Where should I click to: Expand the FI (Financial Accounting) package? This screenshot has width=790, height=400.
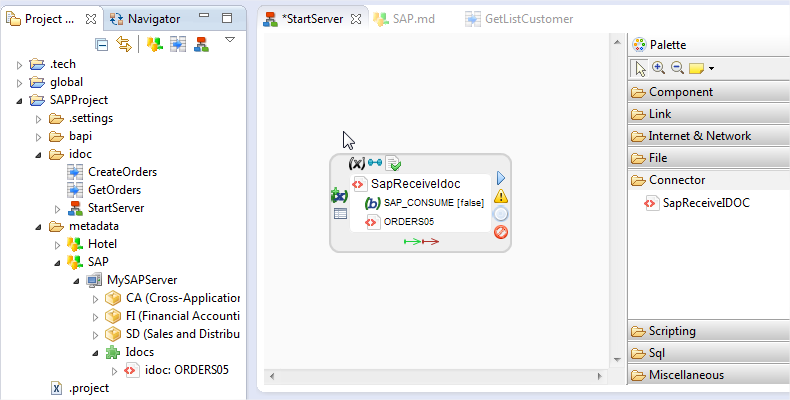96,317
